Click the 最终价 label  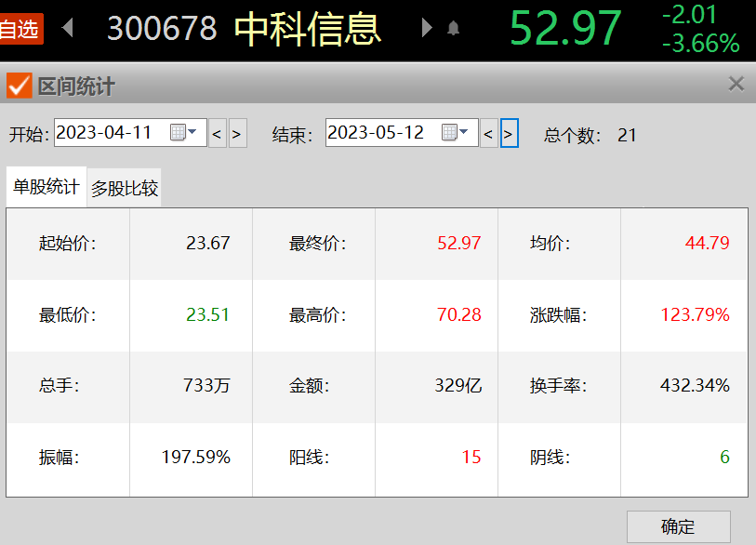coord(318,243)
